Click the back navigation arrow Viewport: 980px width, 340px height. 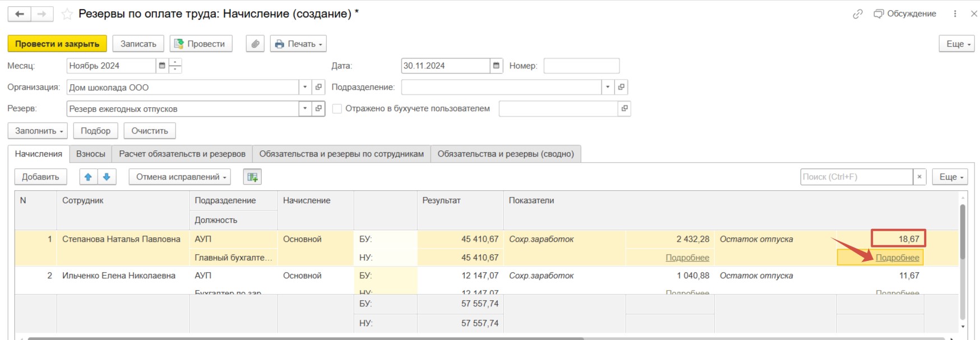coord(20,14)
